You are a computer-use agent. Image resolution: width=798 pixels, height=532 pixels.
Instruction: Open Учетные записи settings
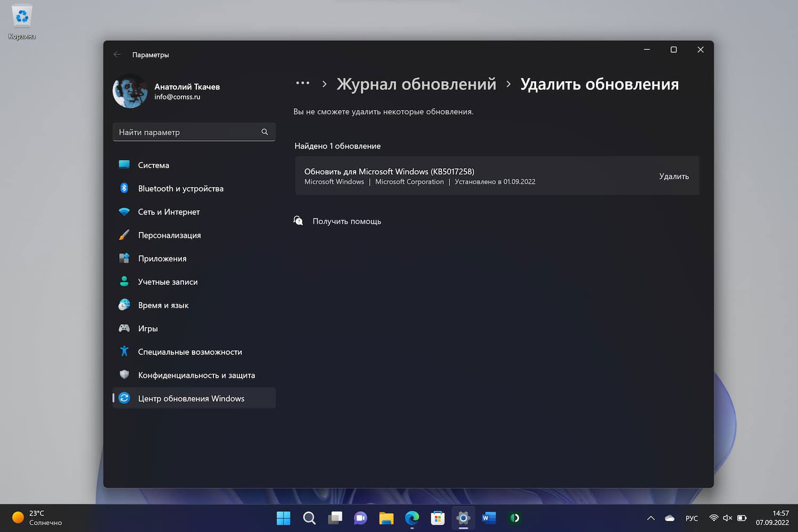194,282
